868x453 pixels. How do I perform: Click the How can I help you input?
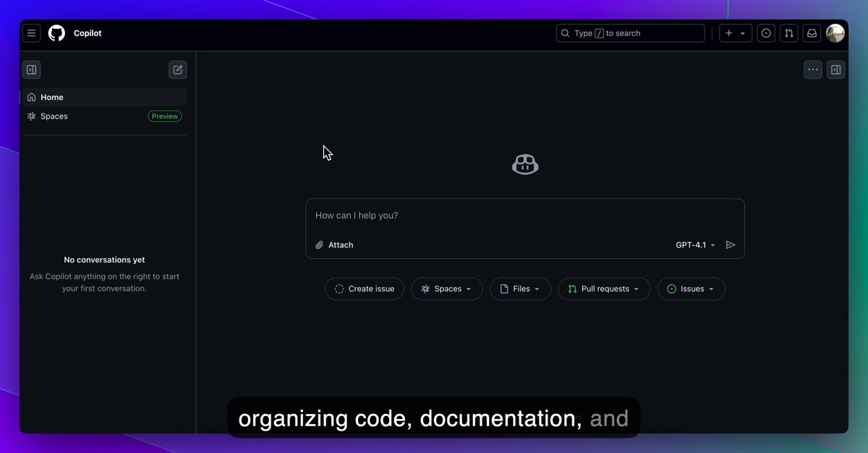tap(525, 216)
